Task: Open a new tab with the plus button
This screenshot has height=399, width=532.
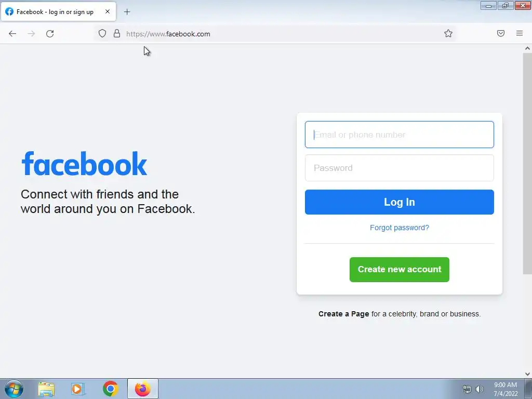Action: pyautogui.click(x=127, y=12)
